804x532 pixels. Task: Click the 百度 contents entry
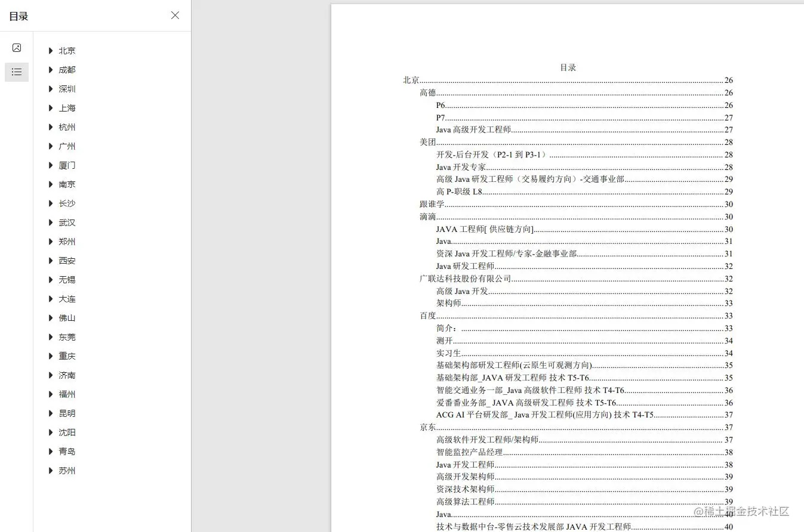(577, 316)
